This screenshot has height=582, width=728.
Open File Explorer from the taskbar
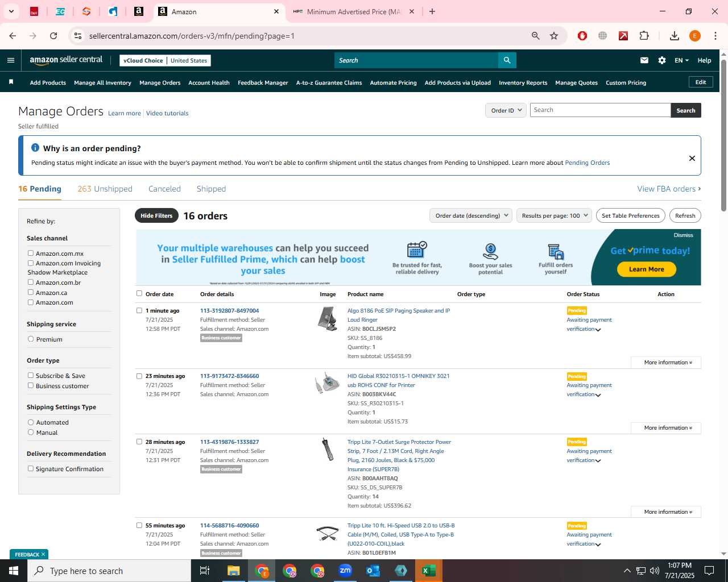[x=233, y=571]
